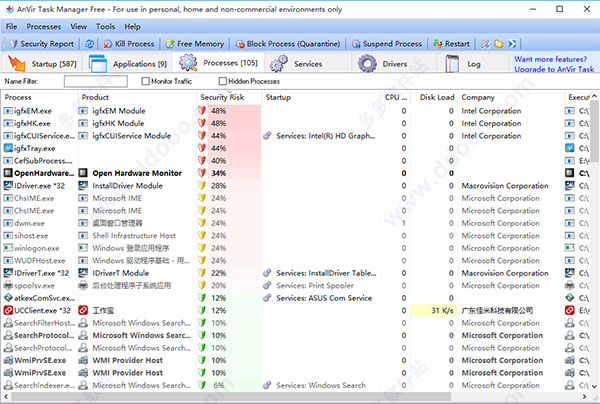Click the Want more features upgrade link
This screenshot has height=404, width=600.
(554, 64)
